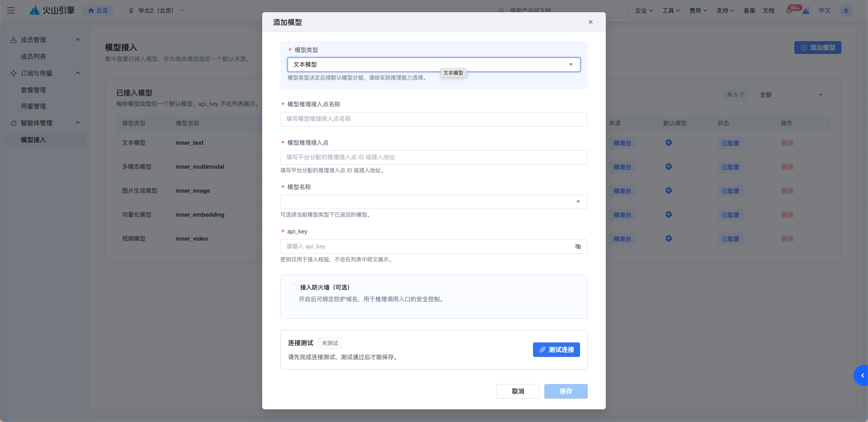The height and width of the screenshot is (422, 868).
Task: Click the 取消 button
Action: [x=518, y=391]
